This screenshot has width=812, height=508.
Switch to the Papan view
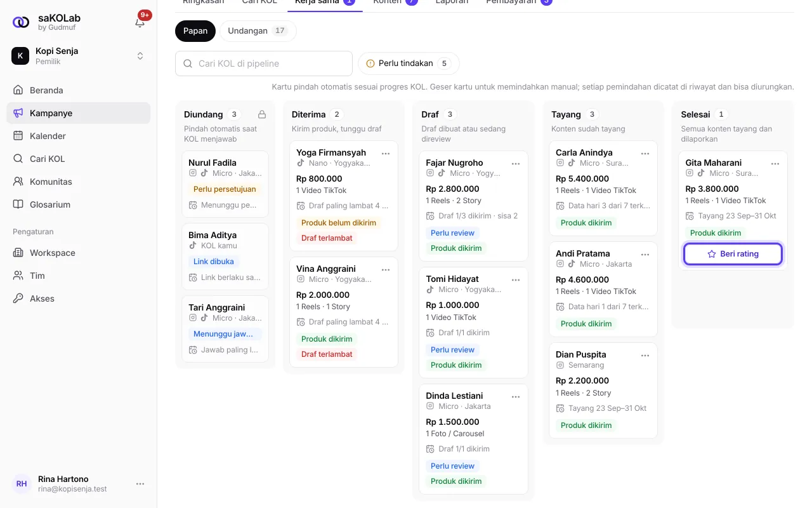195,30
